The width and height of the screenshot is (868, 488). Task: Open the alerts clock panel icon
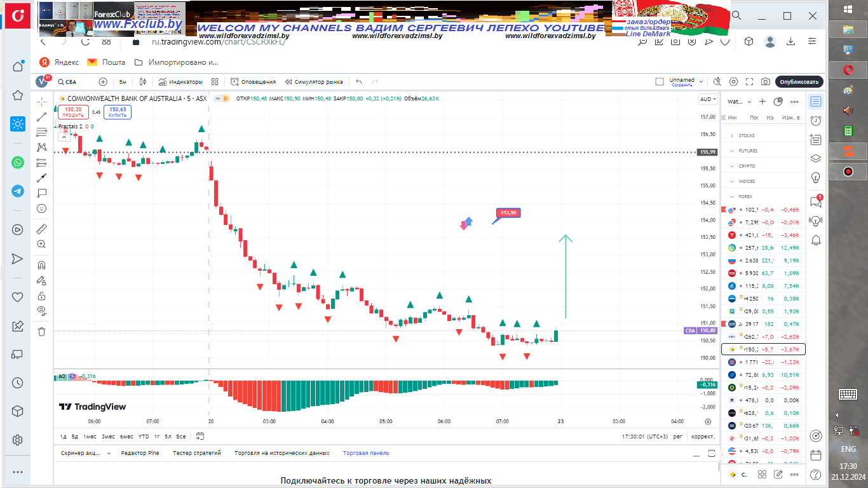pyautogui.click(x=816, y=120)
